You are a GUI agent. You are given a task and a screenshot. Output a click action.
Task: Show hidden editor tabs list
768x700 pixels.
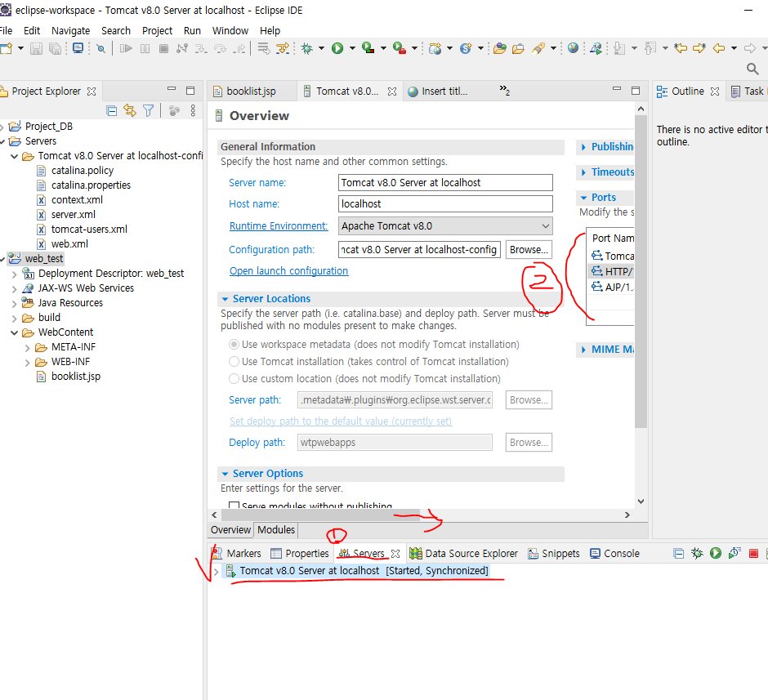pos(504,90)
